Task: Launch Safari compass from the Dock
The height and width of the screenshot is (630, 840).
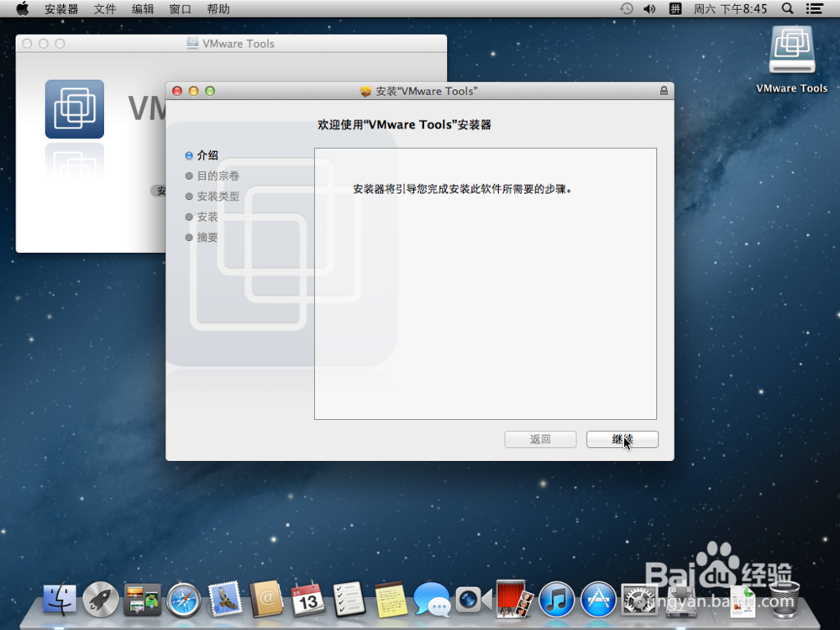Action: (183, 600)
